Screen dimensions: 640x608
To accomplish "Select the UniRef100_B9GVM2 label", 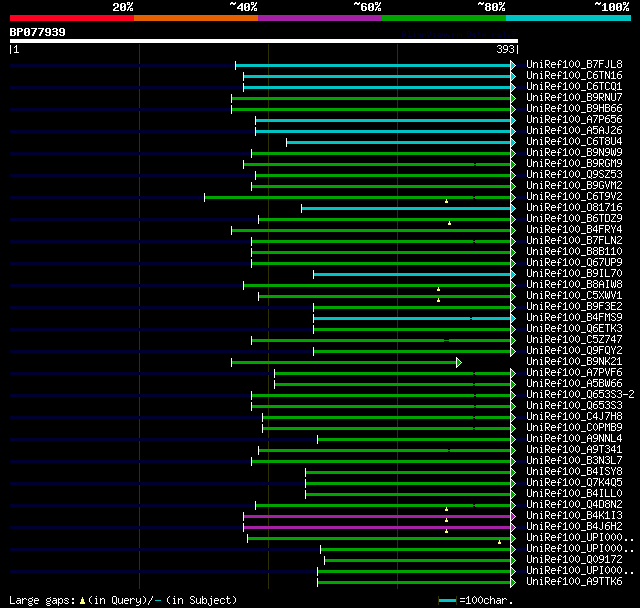I will [574, 186].
